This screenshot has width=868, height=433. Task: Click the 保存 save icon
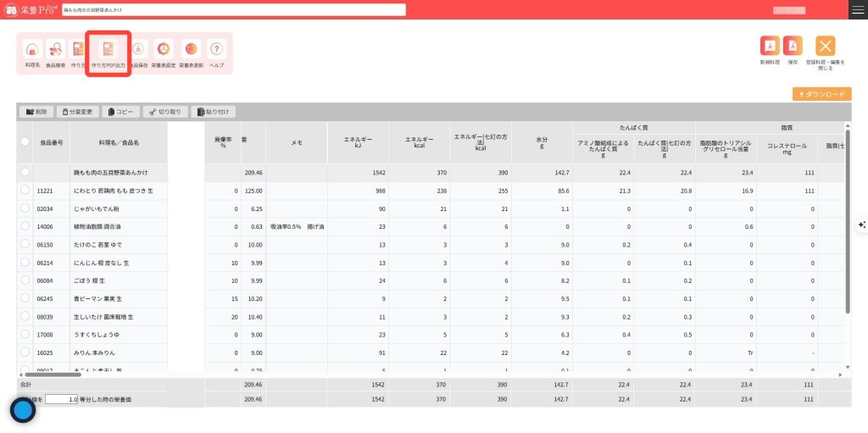[x=793, y=47]
